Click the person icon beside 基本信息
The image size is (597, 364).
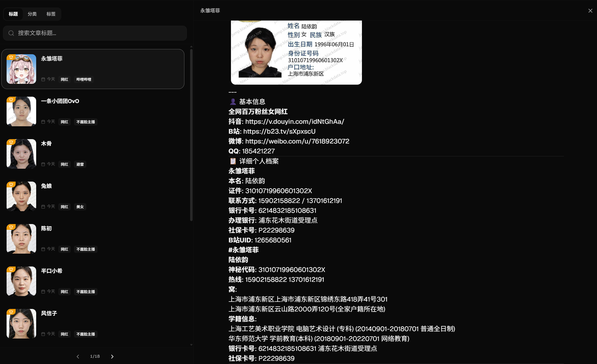tap(233, 102)
